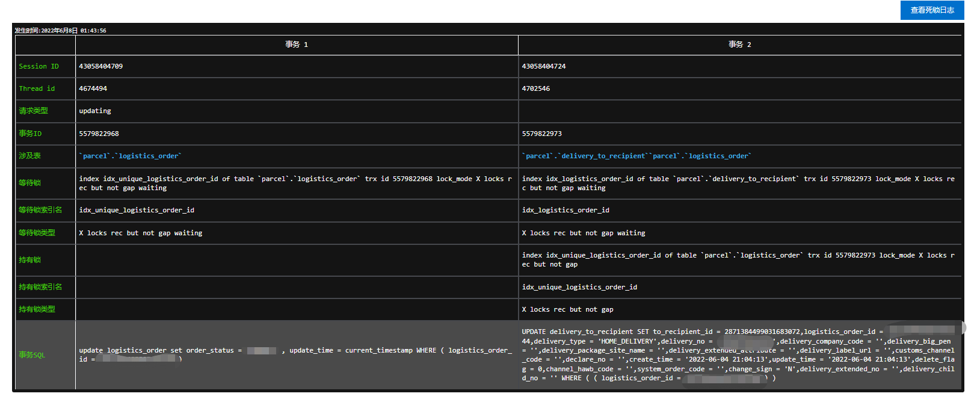The image size is (980, 420).
Task: Select session ID value 43058404709
Action: click(101, 66)
